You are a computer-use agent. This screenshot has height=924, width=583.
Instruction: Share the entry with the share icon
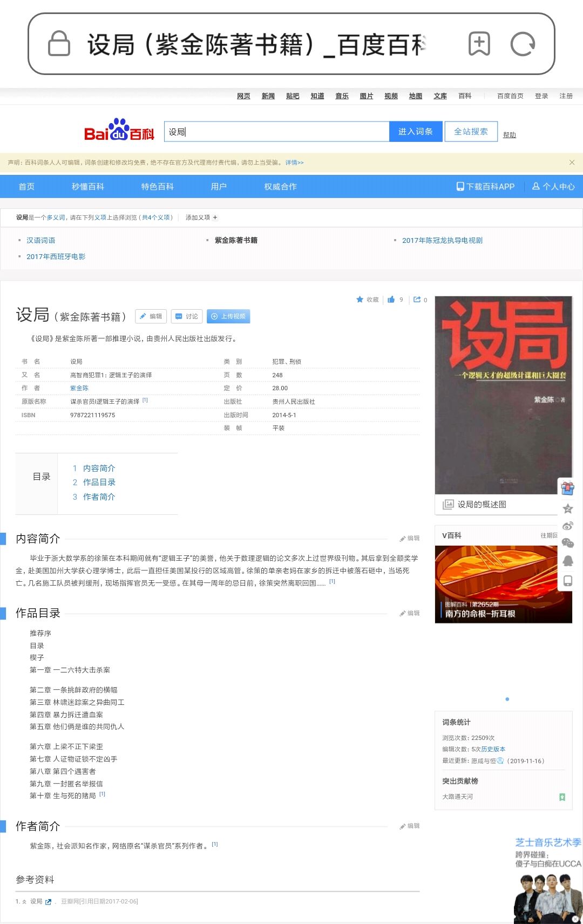click(417, 300)
